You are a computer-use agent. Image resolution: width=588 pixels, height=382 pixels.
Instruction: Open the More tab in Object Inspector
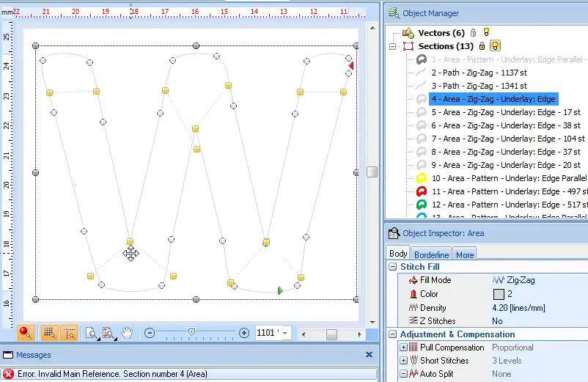tap(465, 254)
